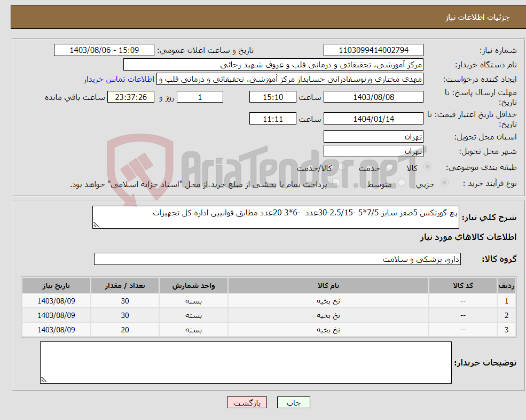The width and height of the screenshot is (526, 420).
Task: Select the خدمت radio button
Action: click(x=389, y=167)
